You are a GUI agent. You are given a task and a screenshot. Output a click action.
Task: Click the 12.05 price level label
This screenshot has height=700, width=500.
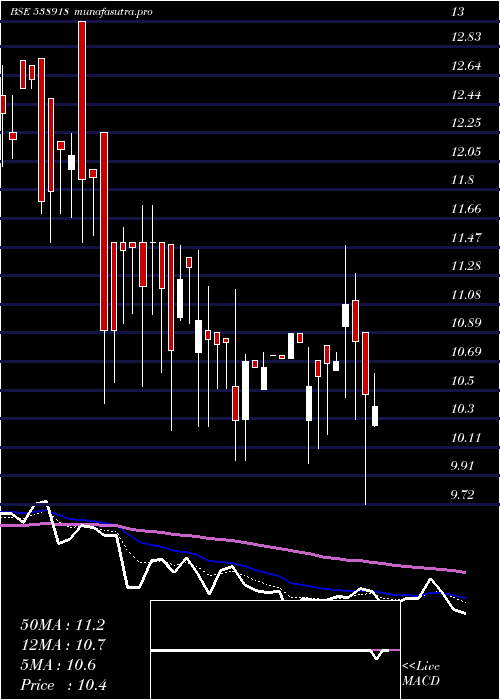pos(466,152)
